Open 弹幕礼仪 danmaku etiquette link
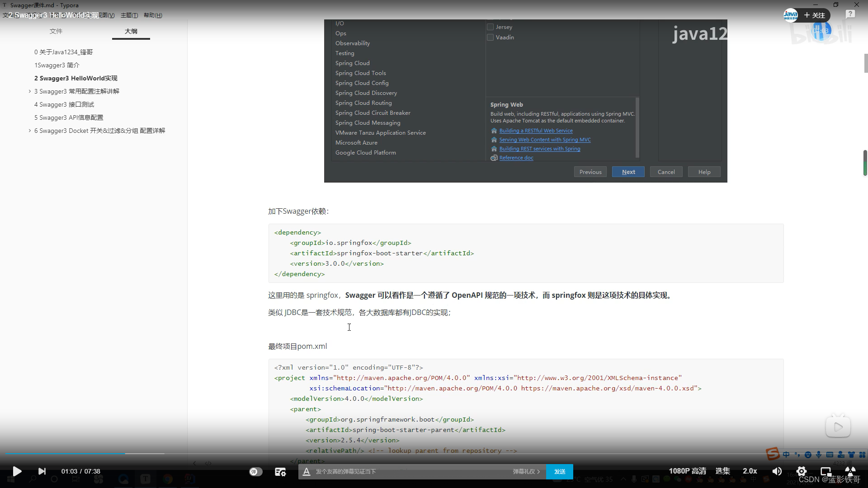The width and height of the screenshot is (868, 488). pos(526,472)
